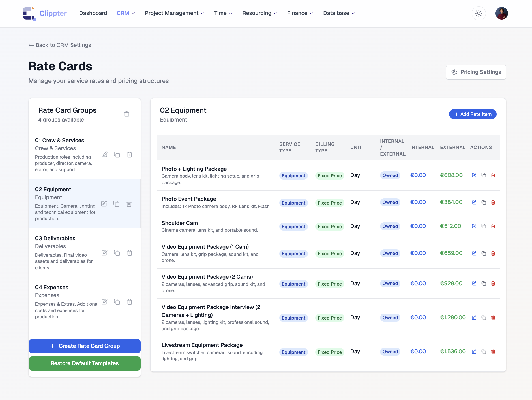Click the Add Rate Item button
Image resolution: width=532 pixels, height=400 pixels.
(x=473, y=114)
